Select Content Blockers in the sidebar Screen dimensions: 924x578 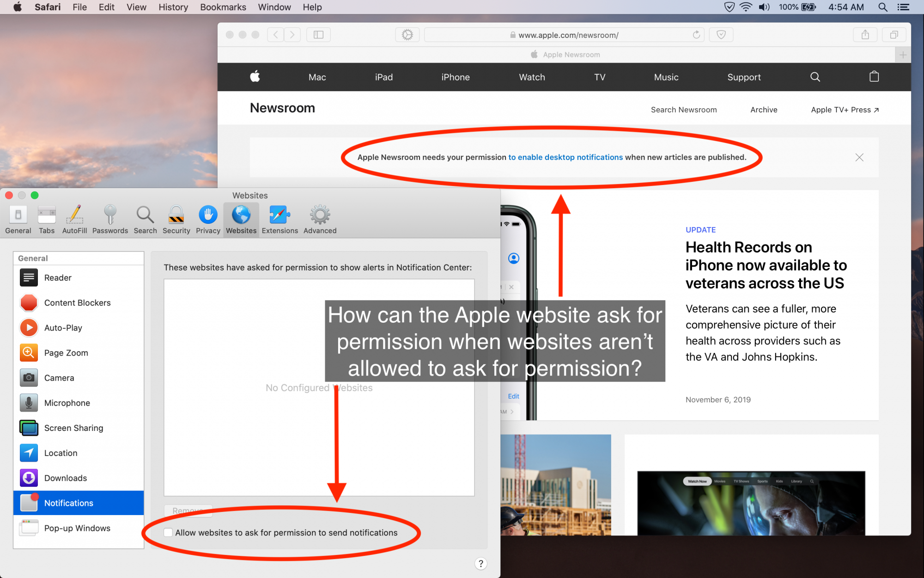click(77, 303)
